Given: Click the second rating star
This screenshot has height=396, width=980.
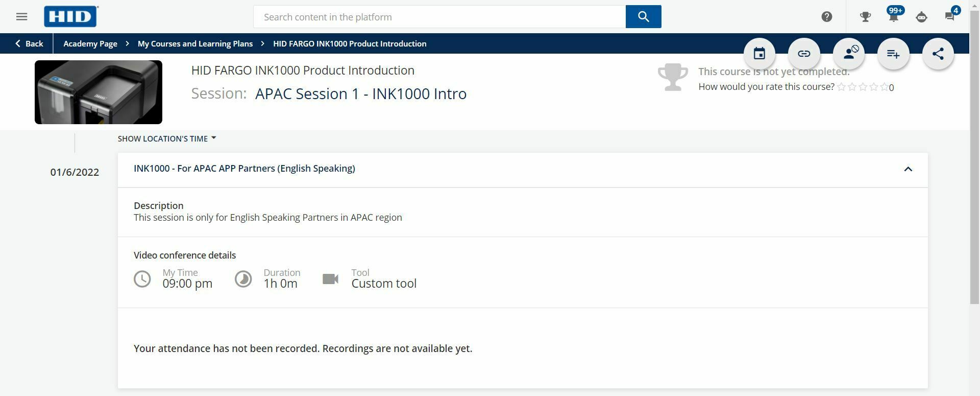Looking at the screenshot, I should tap(852, 87).
